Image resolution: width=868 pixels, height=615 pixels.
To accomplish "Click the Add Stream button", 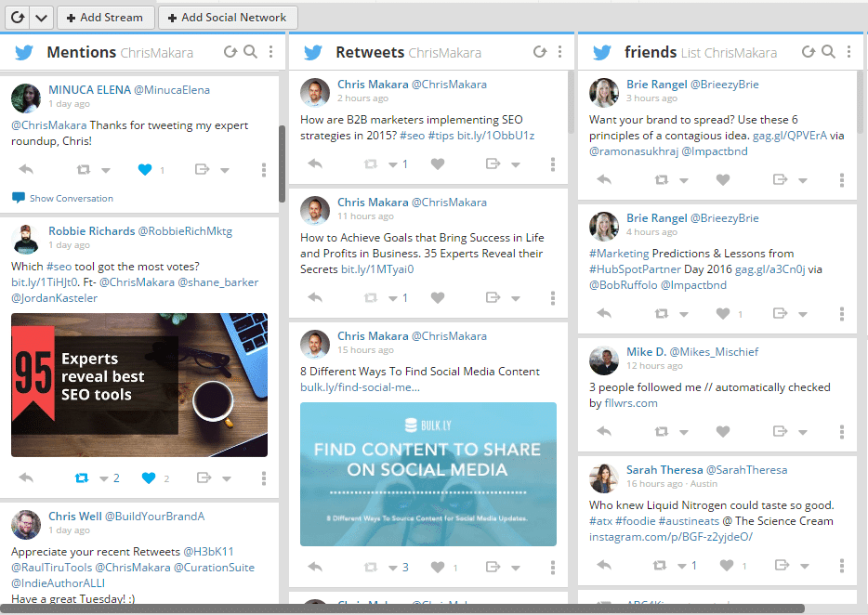I will pos(105,18).
